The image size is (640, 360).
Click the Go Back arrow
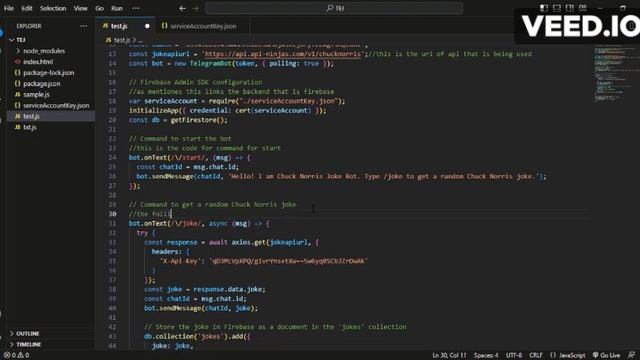coord(182,8)
